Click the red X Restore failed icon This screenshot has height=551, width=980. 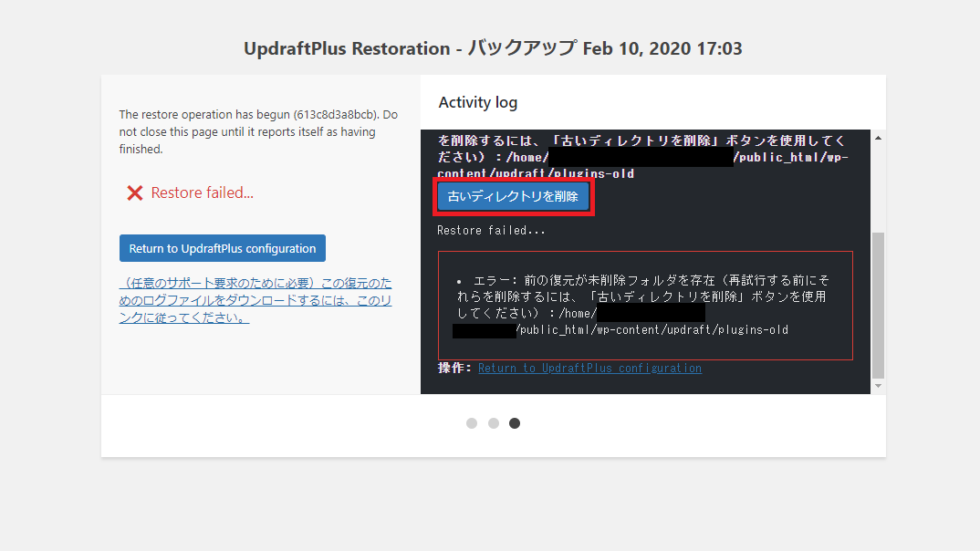point(135,193)
